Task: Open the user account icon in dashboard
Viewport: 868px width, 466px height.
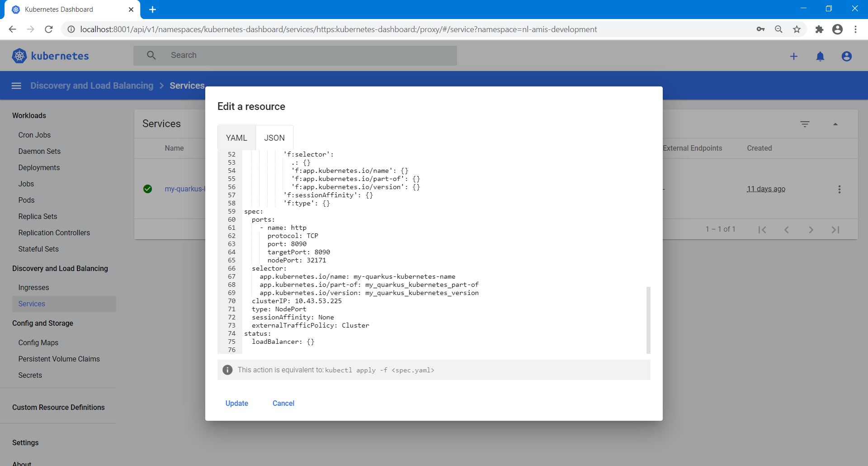Action: (x=846, y=56)
